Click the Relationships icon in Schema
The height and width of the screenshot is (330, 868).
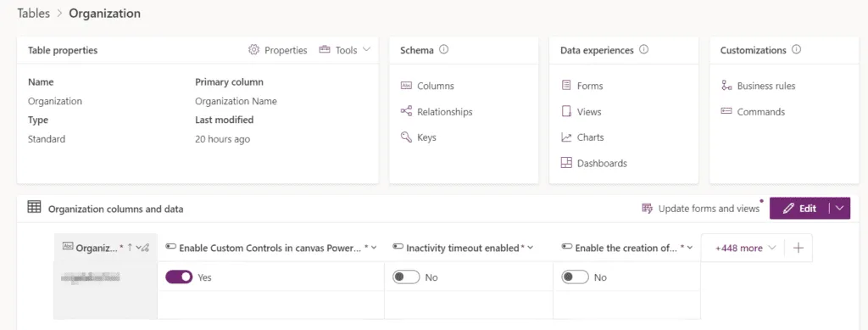click(406, 111)
